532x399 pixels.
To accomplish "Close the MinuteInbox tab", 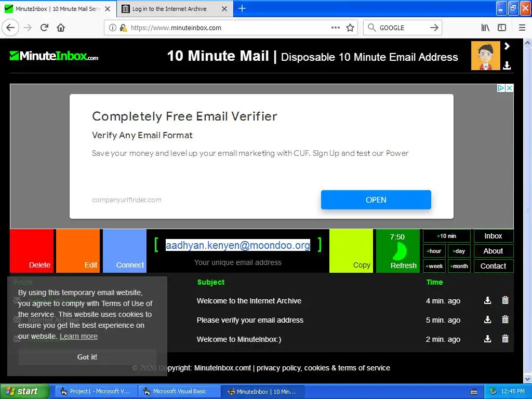I will pyautogui.click(x=108, y=9).
